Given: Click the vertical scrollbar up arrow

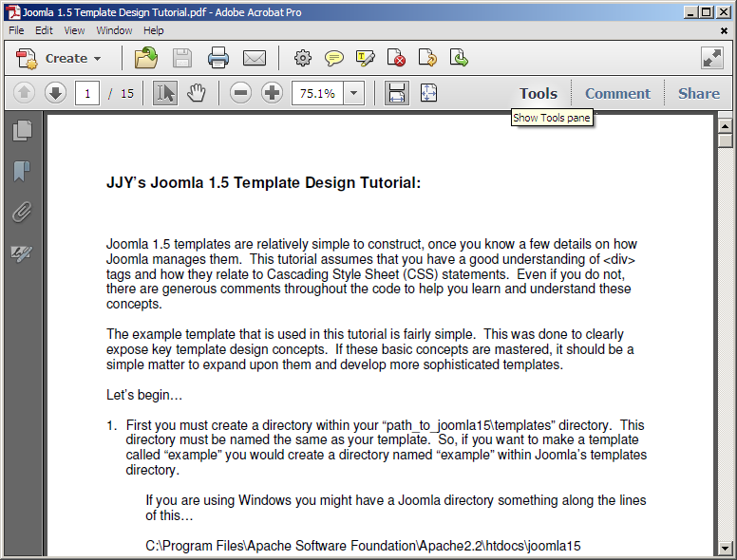Looking at the screenshot, I should coord(726,126).
